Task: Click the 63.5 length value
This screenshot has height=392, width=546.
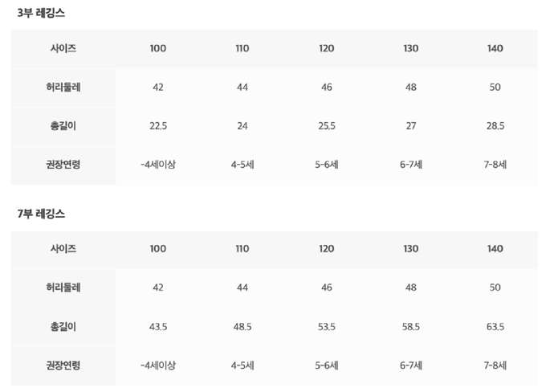Action: tap(495, 326)
